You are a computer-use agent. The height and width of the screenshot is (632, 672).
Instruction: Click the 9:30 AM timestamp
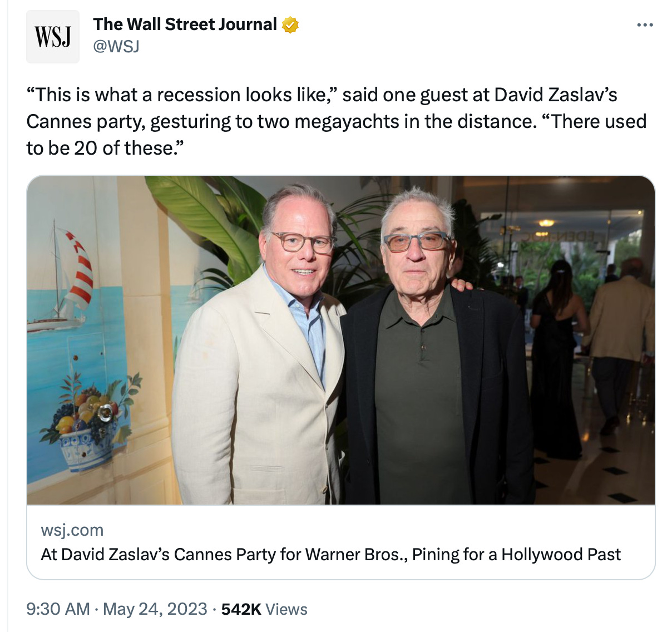click(58, 609)
